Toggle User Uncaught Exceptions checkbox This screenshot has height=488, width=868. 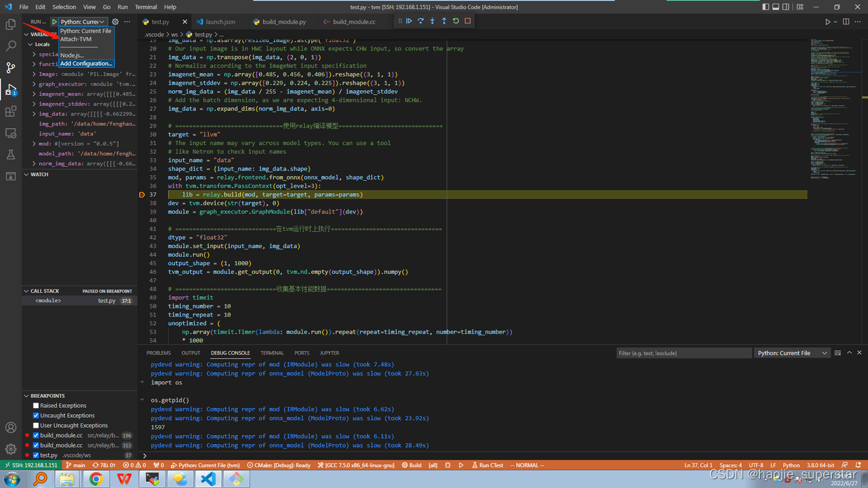pos(36,426)
